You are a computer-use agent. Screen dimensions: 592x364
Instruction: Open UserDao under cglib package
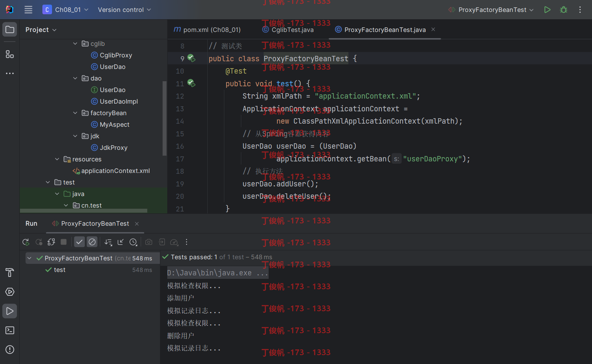108,67
